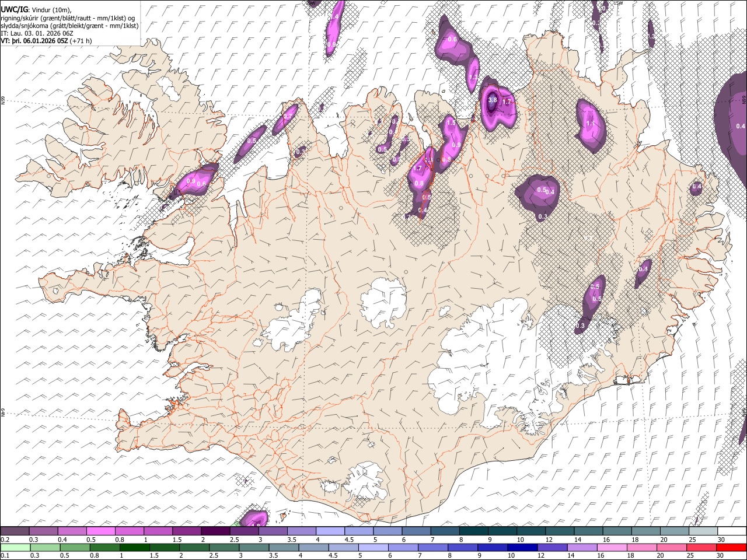The height and width of the screenshot is (560, 747).
Task: Pick the lower scale blue swatch between 7 and 8
Action: pos(433,548)
